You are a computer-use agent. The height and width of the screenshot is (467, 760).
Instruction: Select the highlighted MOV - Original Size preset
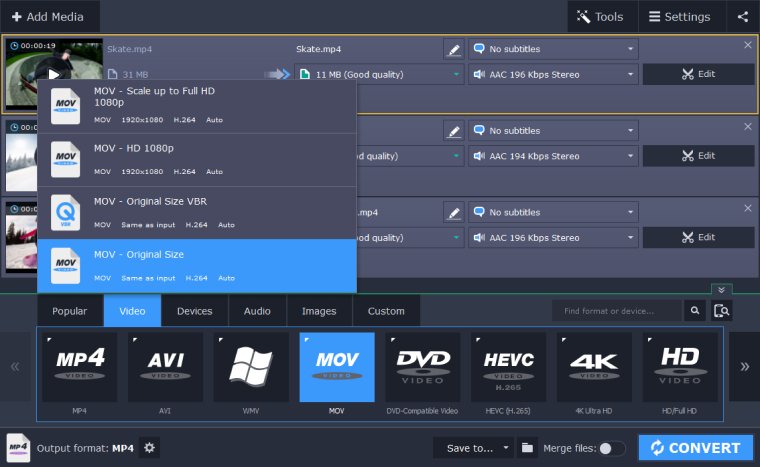[x=197, y=266]
